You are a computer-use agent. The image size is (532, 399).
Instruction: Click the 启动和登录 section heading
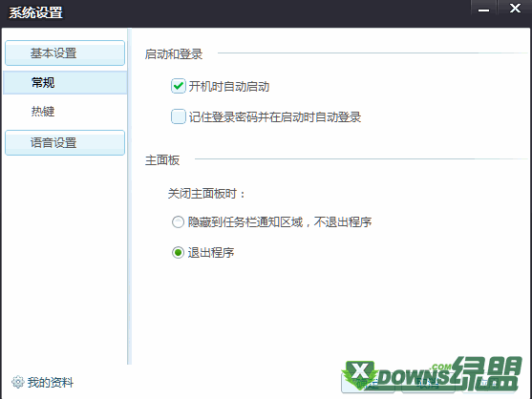[174, 54]
